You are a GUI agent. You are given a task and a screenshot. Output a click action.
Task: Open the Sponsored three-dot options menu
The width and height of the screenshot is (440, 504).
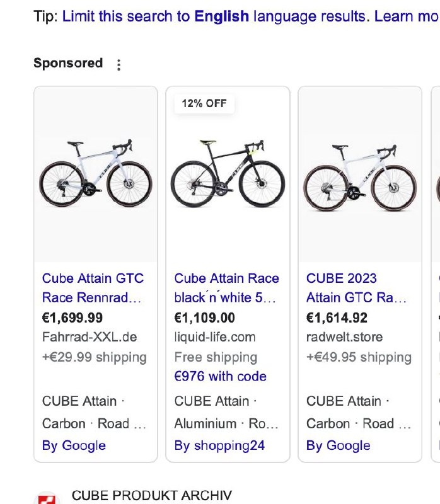click(119, 64)
